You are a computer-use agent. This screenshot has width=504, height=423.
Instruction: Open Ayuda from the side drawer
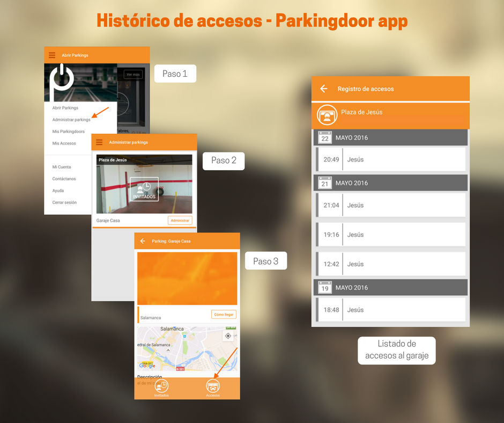(58, 191)
